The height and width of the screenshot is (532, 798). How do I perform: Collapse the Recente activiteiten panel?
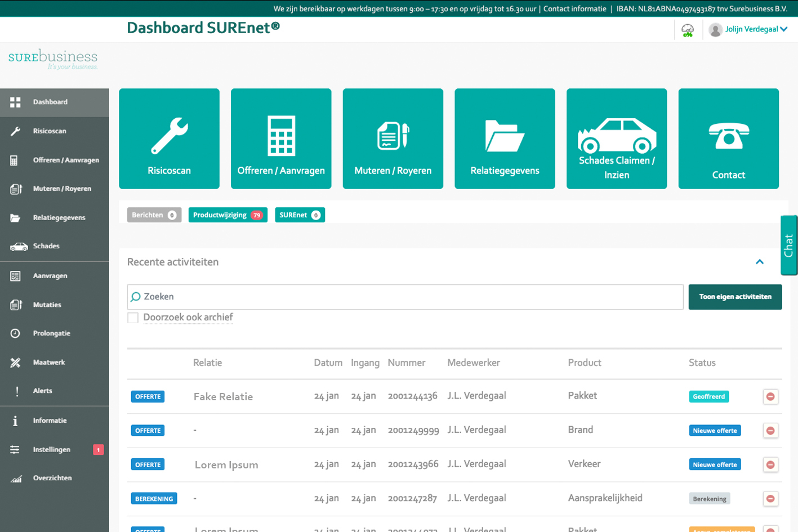(760, 262)
